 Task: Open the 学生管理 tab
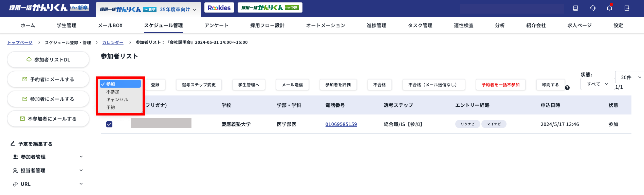(x=67, y=25)
